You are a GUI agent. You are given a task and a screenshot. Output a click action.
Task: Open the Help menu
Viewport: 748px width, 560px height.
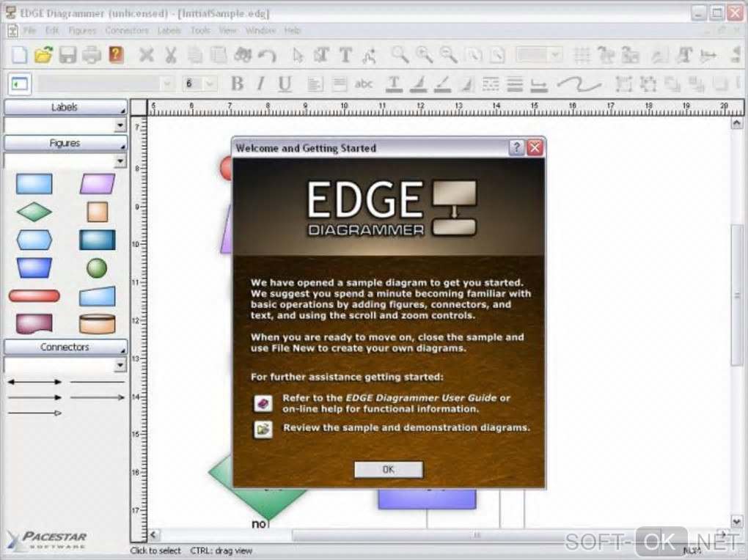[x=293, y=31]
